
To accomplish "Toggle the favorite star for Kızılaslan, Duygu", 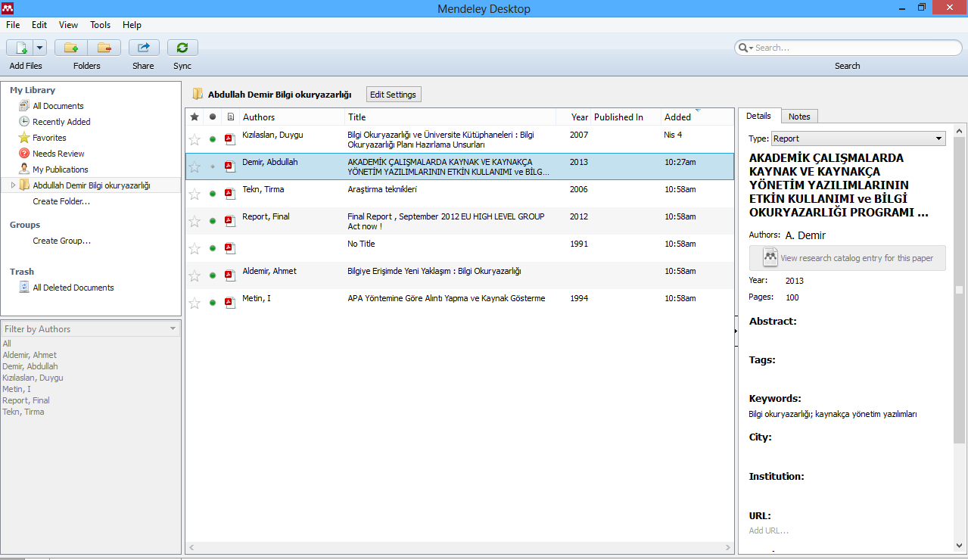I will 195,139.
